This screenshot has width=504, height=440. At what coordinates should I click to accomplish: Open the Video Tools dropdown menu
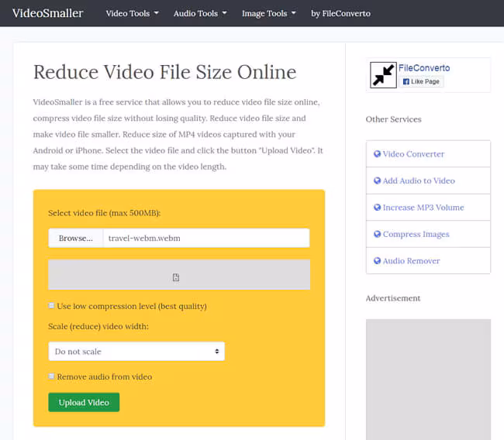click(x=132, y=13)
